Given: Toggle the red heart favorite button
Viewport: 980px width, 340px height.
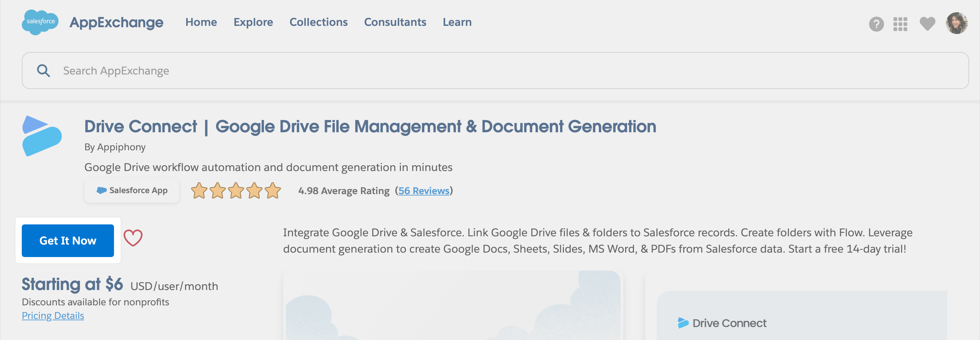Looking at the screenshot, I should (x=133, y=238).
